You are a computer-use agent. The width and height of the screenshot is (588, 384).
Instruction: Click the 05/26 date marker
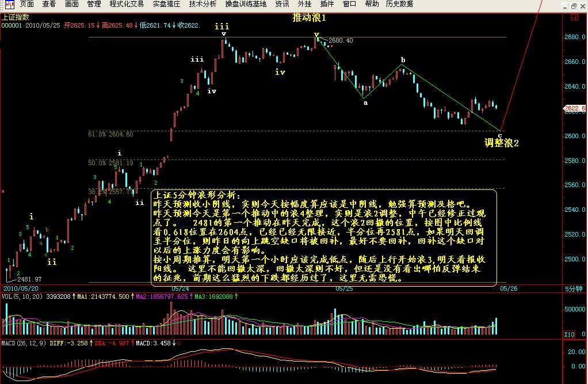coord(509,288)
